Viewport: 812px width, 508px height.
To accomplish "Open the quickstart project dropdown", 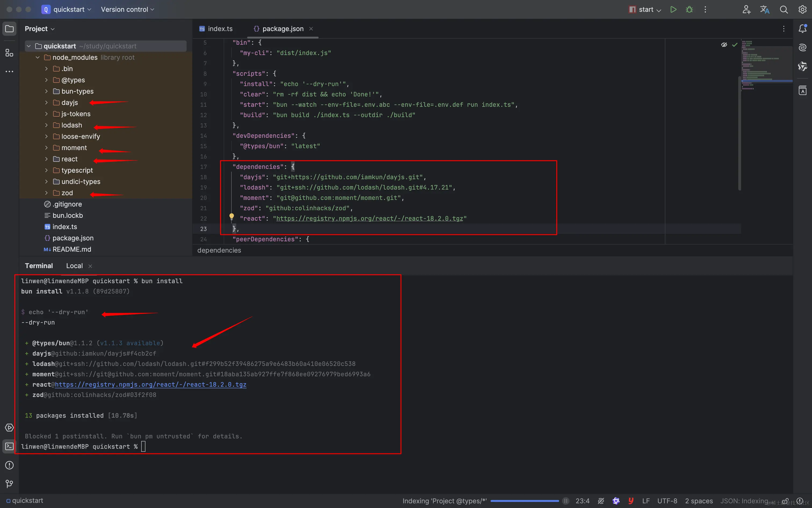I will click(x=66, y=9).
